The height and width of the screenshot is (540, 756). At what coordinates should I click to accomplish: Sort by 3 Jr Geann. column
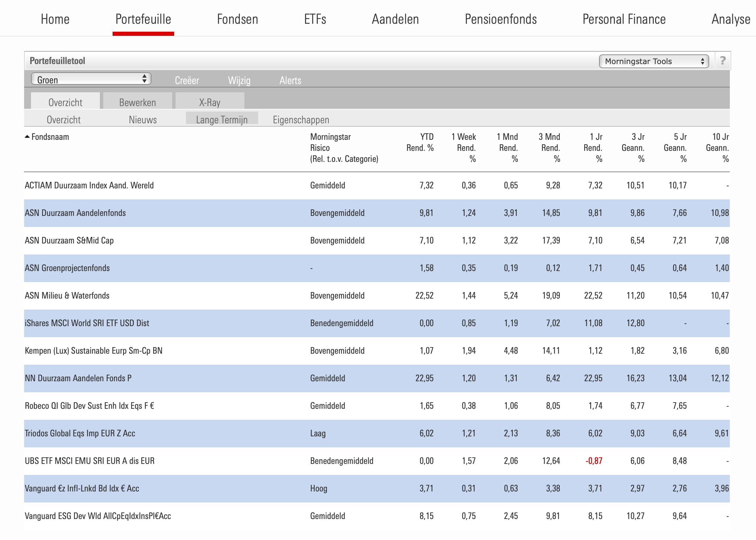pyautogui.click(x=633, y=148)
